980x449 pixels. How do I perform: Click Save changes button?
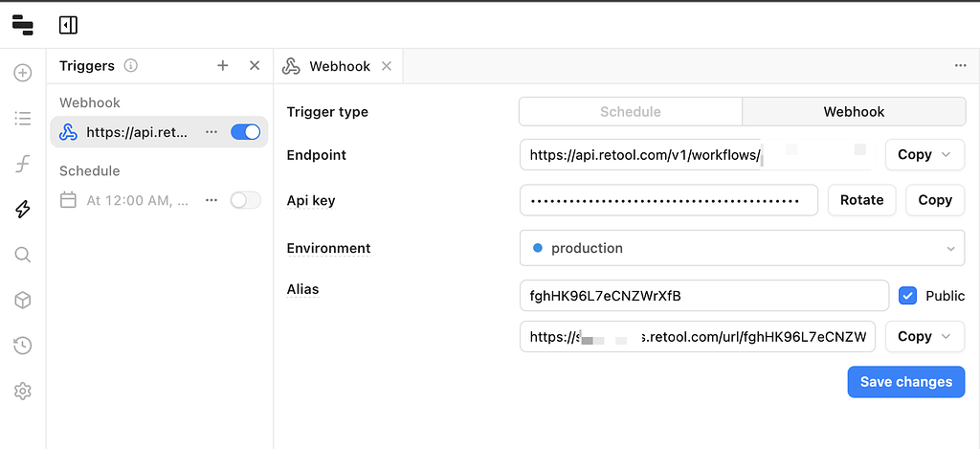(x=905, y=382)
